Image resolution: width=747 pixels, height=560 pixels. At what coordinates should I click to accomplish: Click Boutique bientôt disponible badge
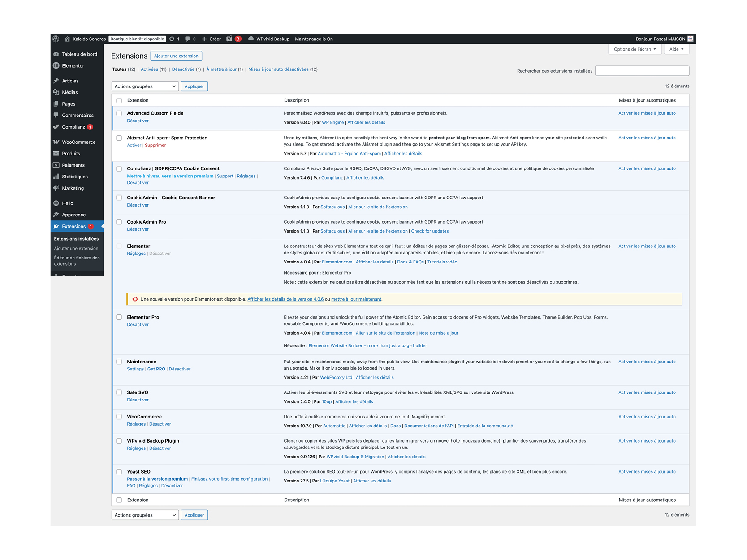coord(138,39)
